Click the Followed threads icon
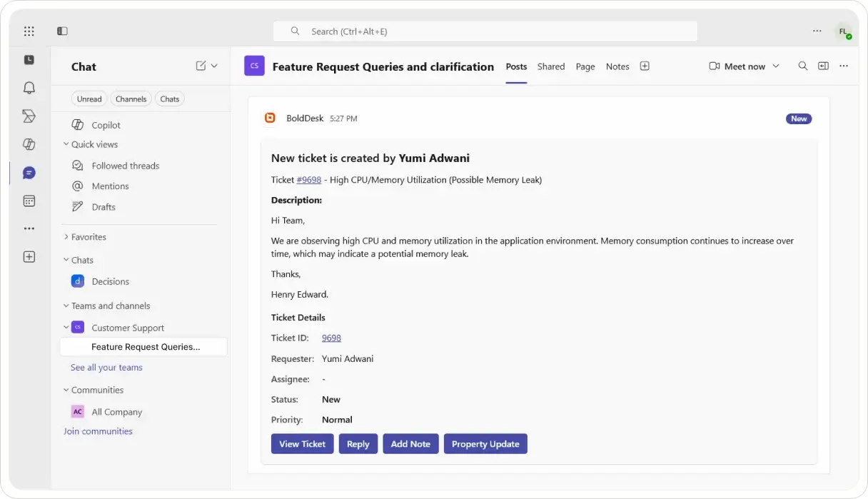Viewport: 868px width, 499px height. point(78,166)
